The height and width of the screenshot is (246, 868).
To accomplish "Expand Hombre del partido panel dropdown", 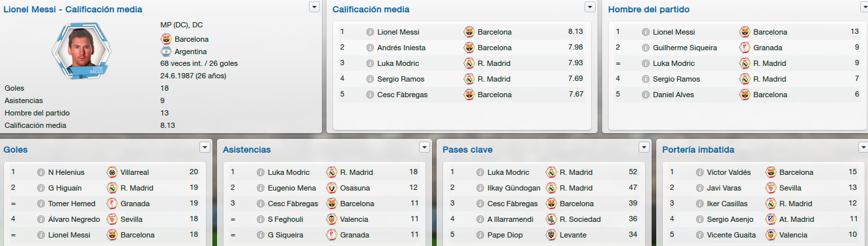I will click(x=865, y=7).
